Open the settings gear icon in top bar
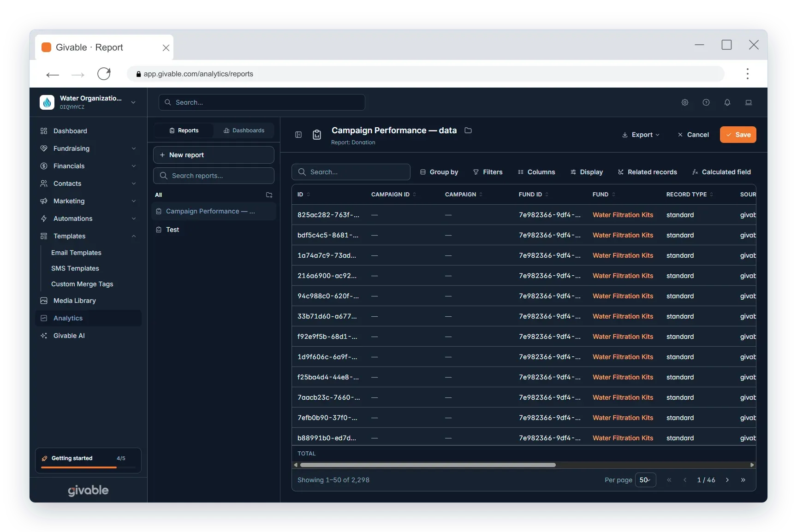This screenshot has width=797, height=532. 685,102
